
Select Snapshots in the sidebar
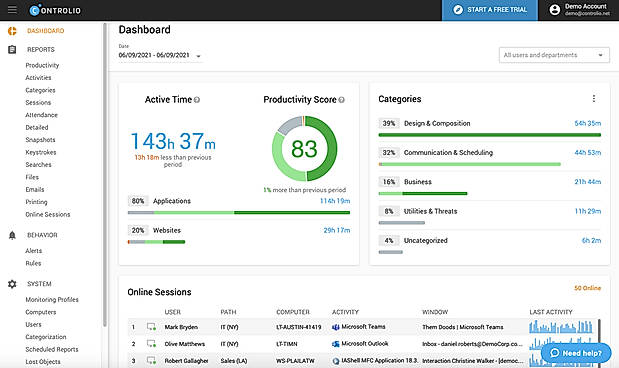[40, 140]
